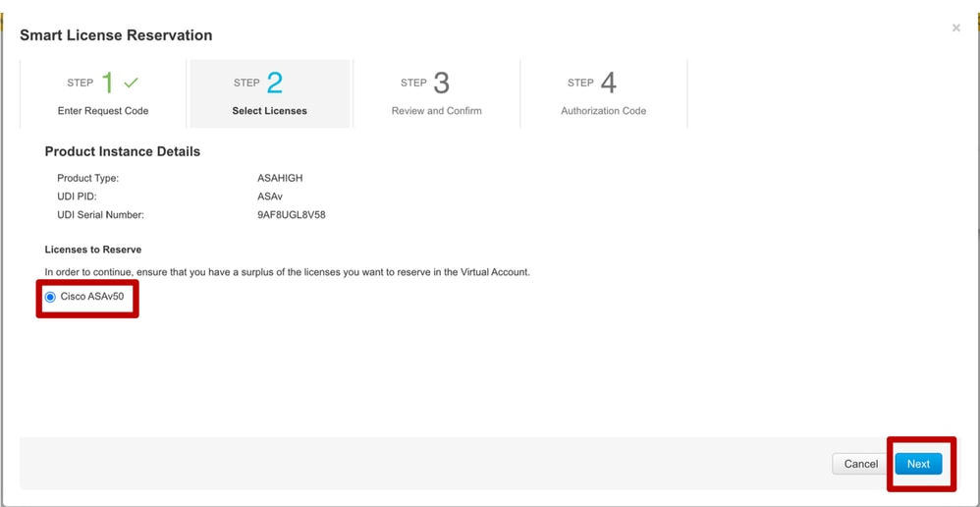This screenshot has width=980, height=507.
Task: Click the ASAHIGH product type value
Action: click(280, 178)
